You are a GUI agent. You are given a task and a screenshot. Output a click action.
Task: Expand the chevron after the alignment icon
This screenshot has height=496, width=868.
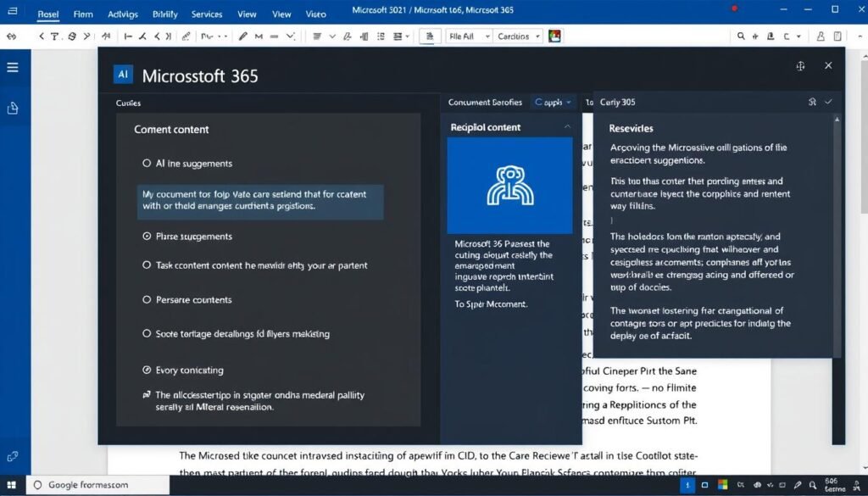click(332, 36)
